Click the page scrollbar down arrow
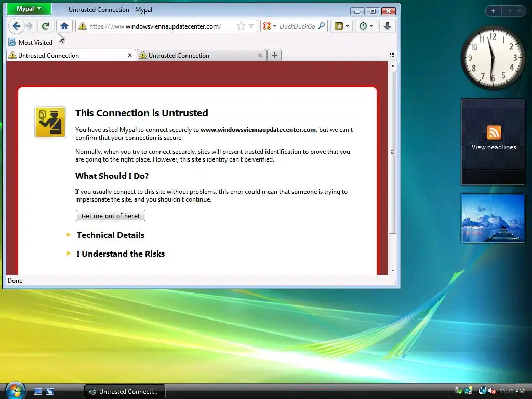 coord(393,270)
